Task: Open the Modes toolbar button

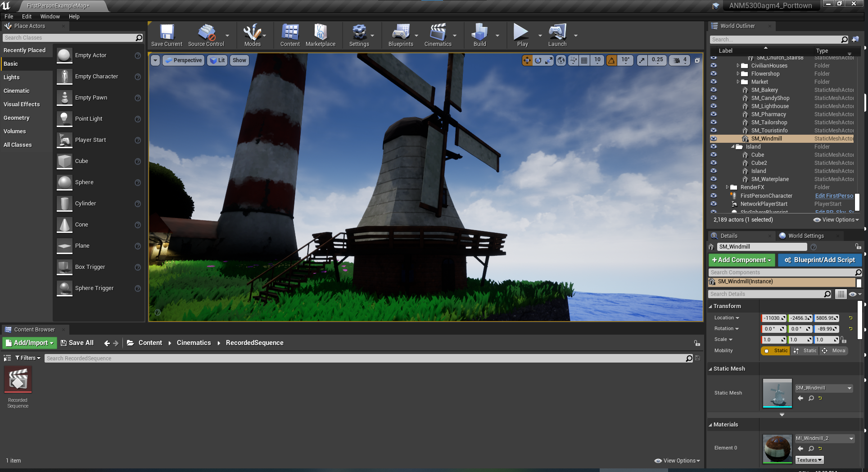Action: tap(252, 35)
